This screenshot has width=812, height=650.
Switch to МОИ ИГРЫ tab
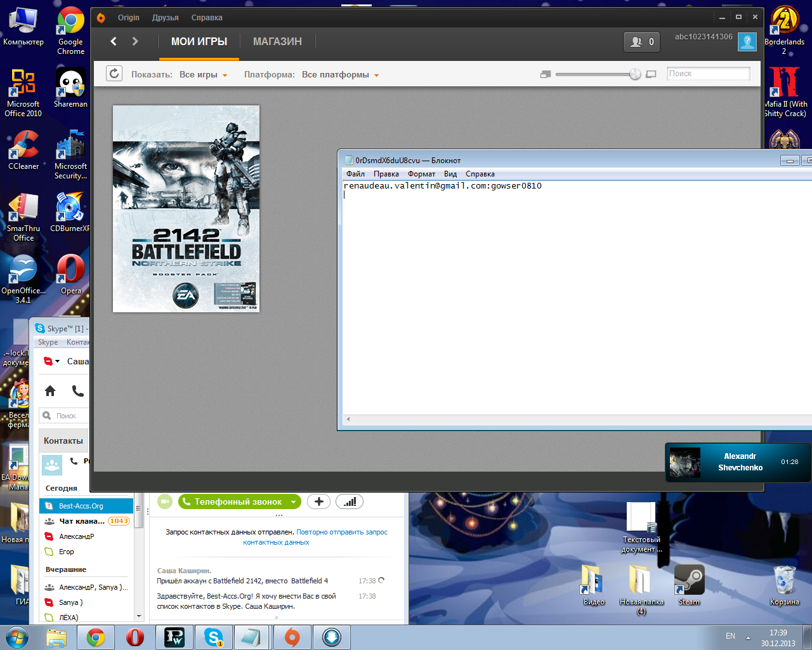tap(199, 41)
